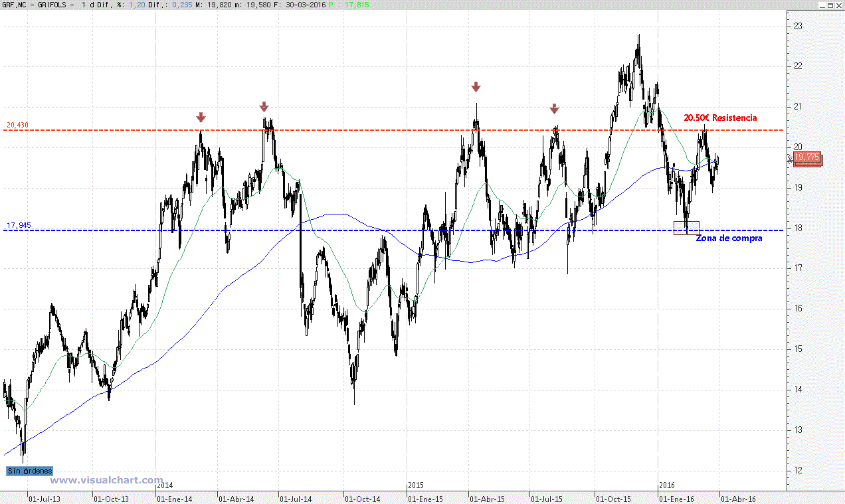
Task: Click the date 30-03-2016 in header
Action: [x=304, y=5]
